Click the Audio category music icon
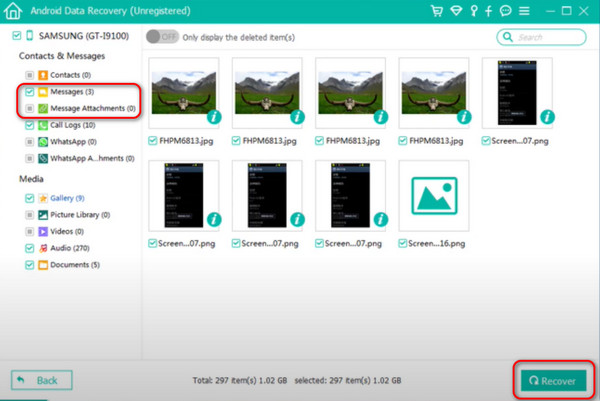The width and height of the screenshot is (600, 401). [x=43, y=248]
